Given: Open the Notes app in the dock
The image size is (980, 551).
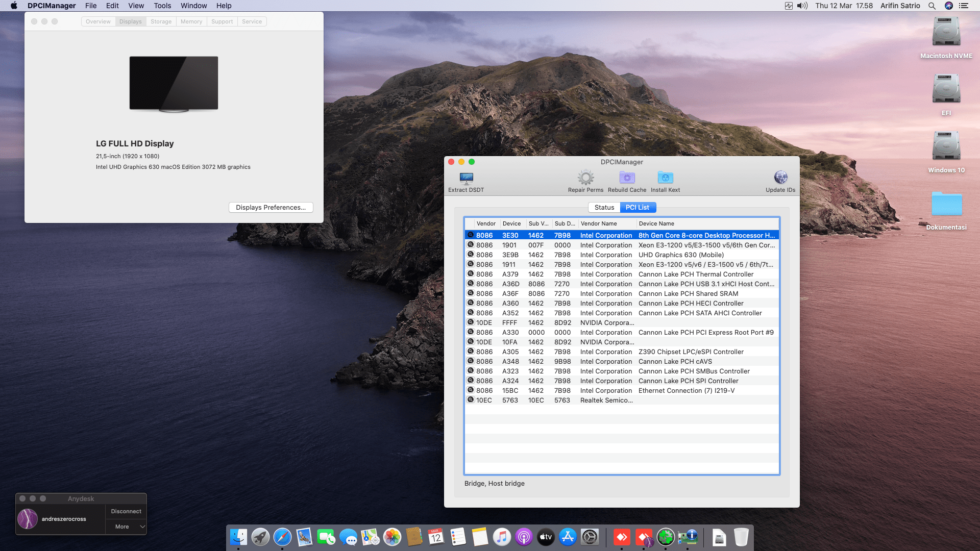Looking at the screenshot, I should pos(480,537).
